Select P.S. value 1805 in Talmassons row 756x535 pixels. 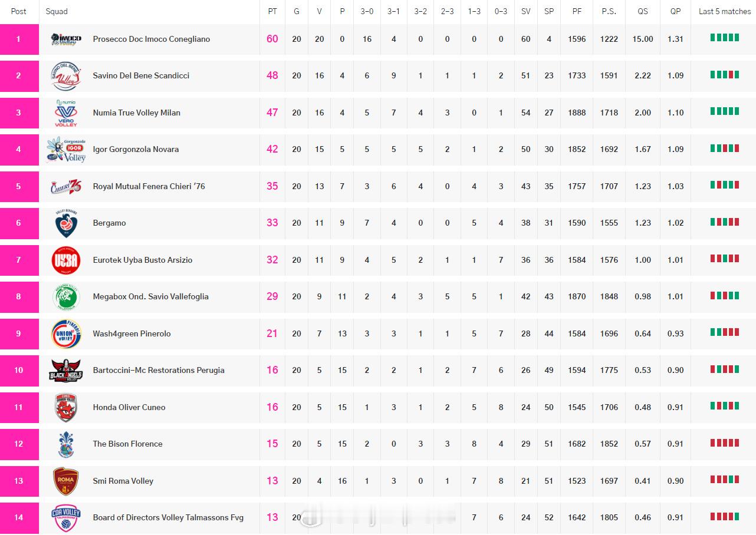point(609,518)
